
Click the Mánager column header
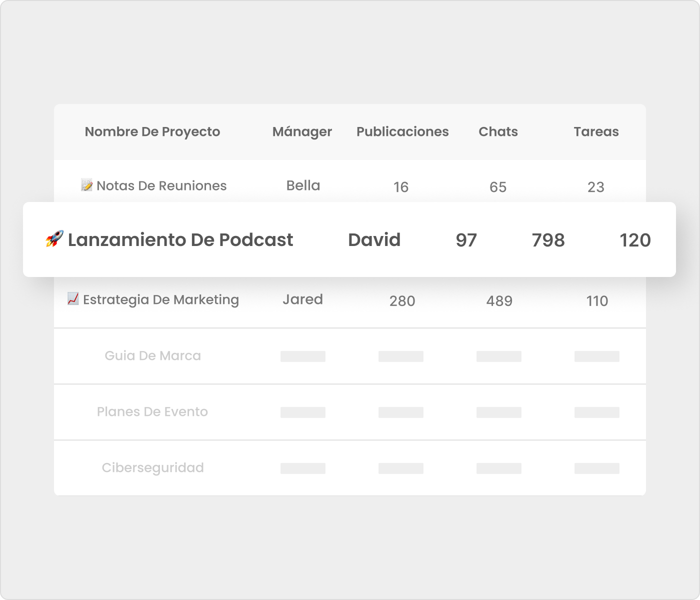tap(302, 131)
